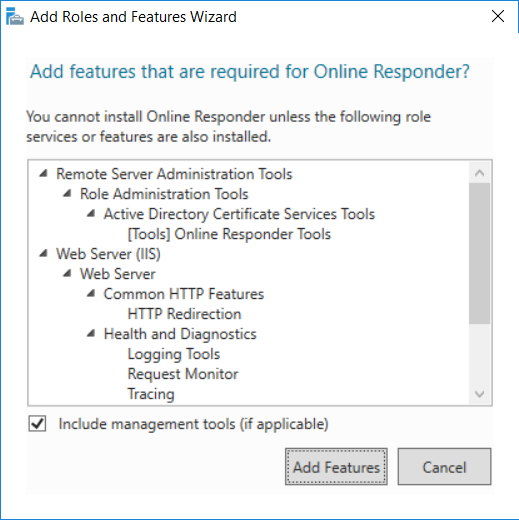Click the features list scrollbar thumb
The width and height of the screenshot is (519, 520).
[479, 253]
